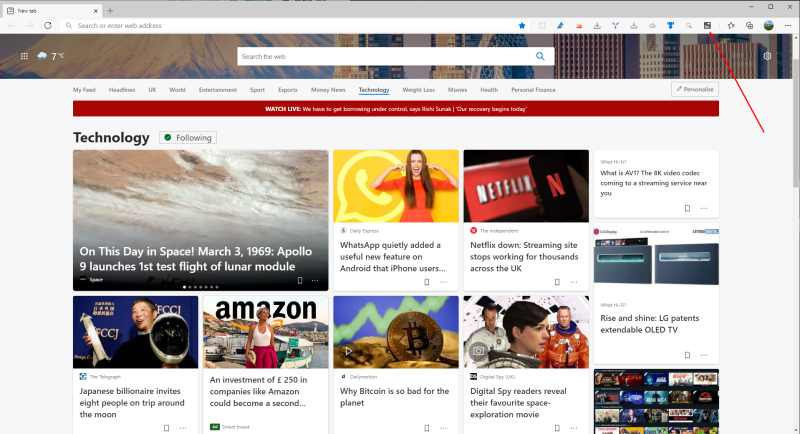Open more options on WhatsApp article card

(443, 282)
